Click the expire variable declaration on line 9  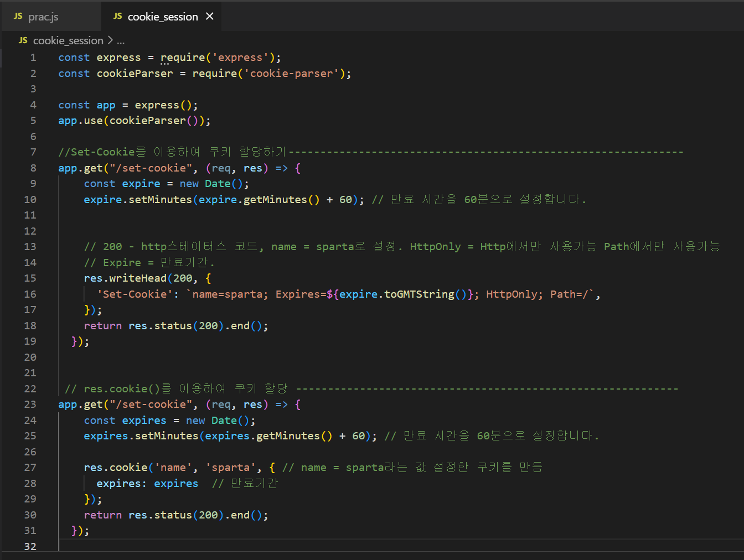coord(141,184)
